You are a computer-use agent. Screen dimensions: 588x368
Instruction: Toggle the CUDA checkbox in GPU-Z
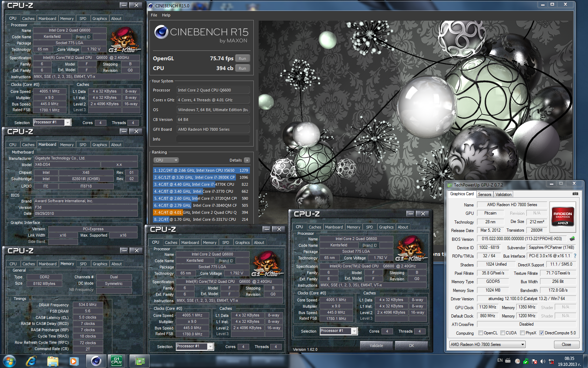click(503, 333)
